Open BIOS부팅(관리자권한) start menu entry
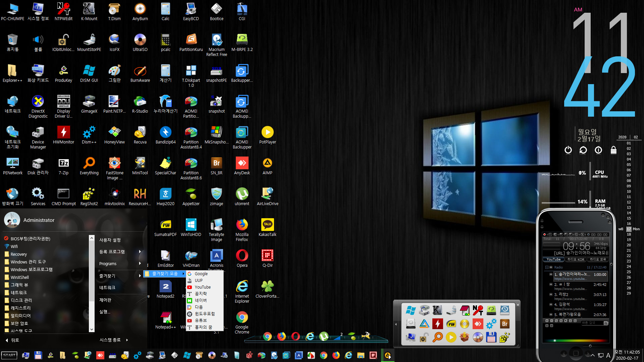The width and height of the screenshot is (644, 362). click(46, 239)
